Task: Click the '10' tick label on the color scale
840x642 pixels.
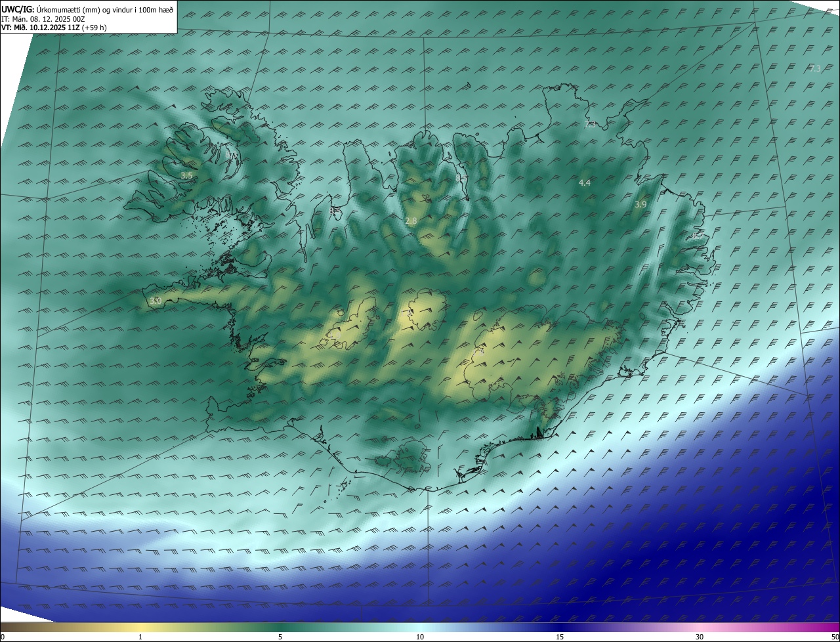Action: (420, 637)
